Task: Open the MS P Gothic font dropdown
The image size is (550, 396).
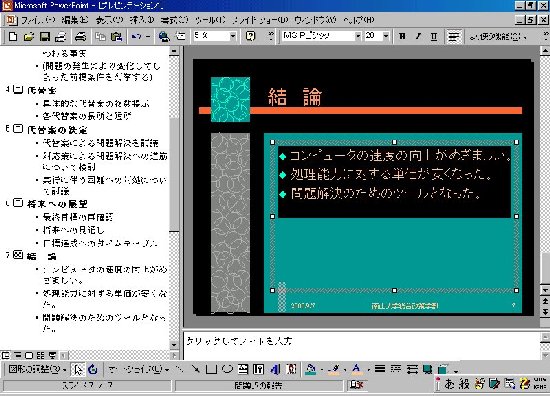Action: pyautogui.click(x=357, y=36)
